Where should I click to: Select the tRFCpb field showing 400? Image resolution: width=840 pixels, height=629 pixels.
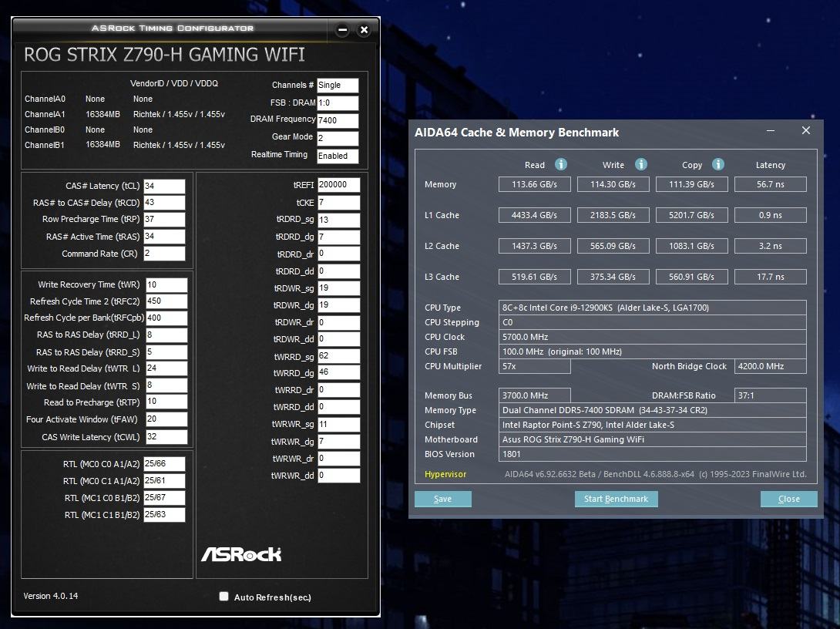(x=166, y=318)
